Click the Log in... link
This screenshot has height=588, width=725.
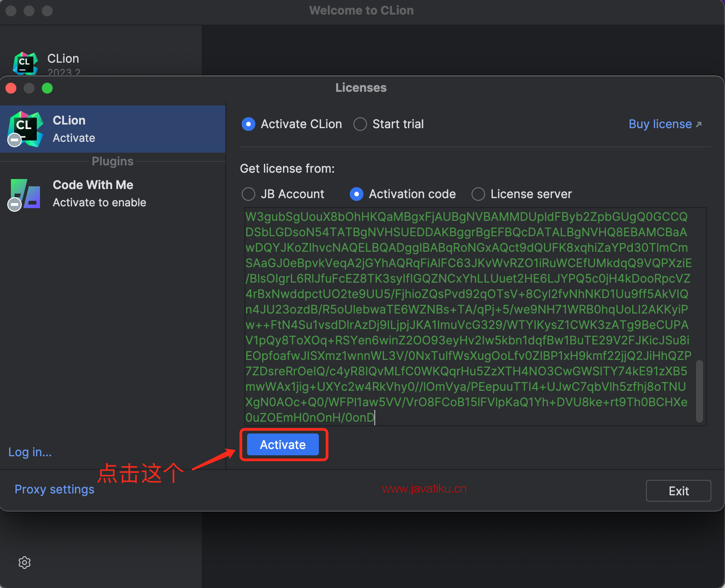coord(30,452)
